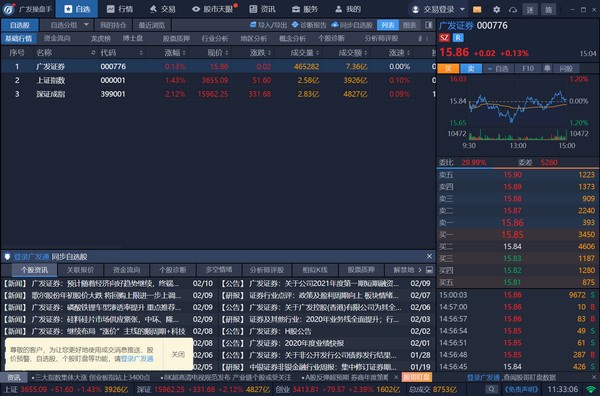This screenshot has height=396, width=600.
Task: Open the orange mail message icon
Action: [x=477, y=10]
